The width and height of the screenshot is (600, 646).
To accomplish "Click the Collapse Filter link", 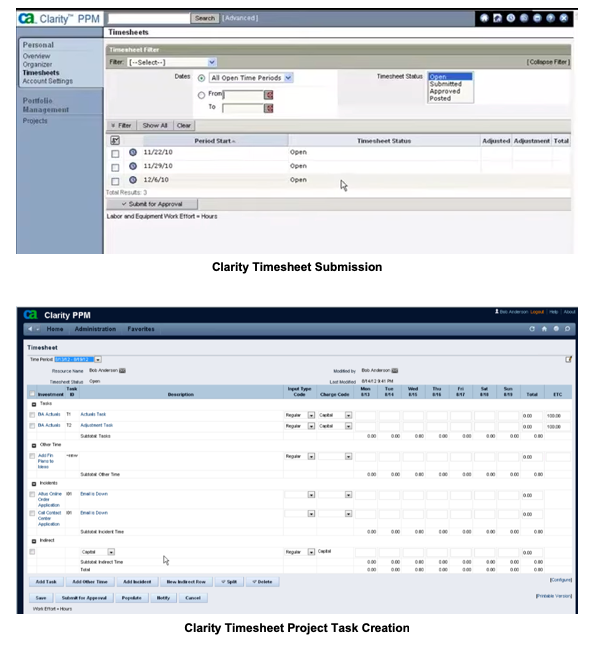I will click(x=548, y=62).
